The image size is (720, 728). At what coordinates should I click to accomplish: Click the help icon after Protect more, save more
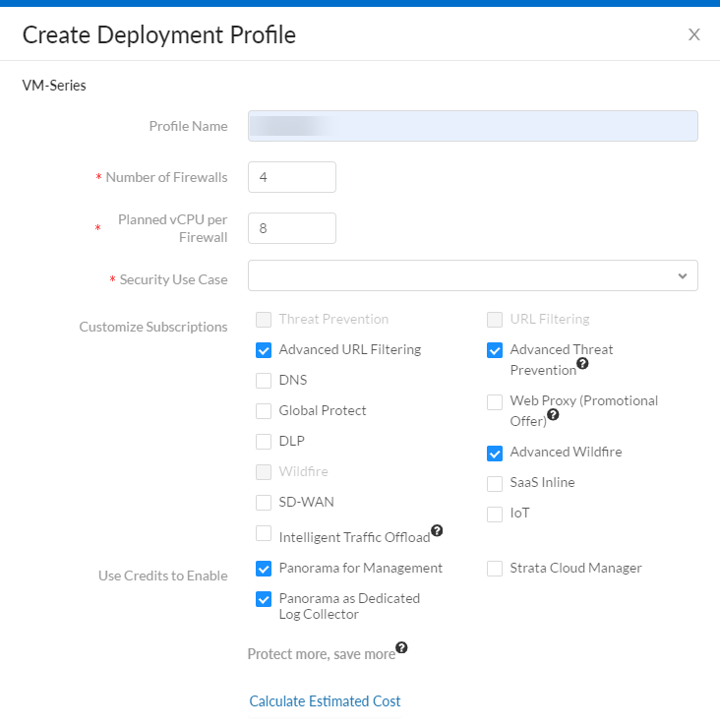(401, 648)
